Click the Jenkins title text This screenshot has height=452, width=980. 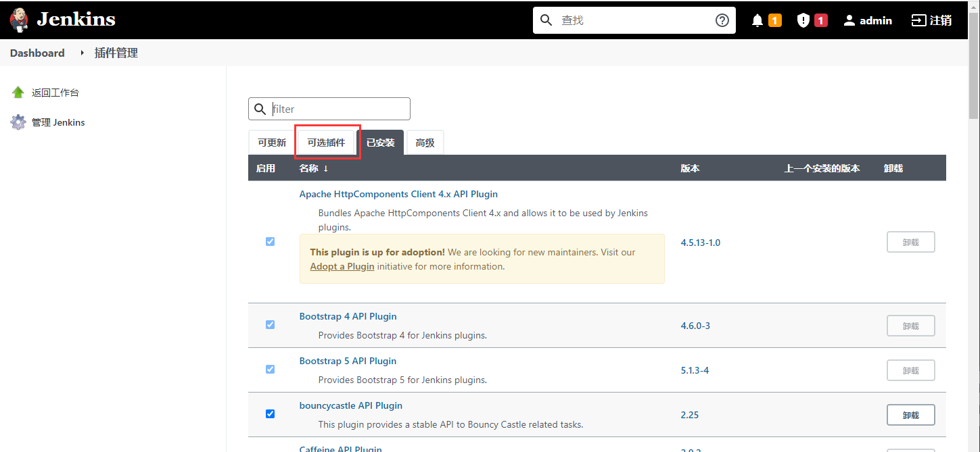pos(76,20)
